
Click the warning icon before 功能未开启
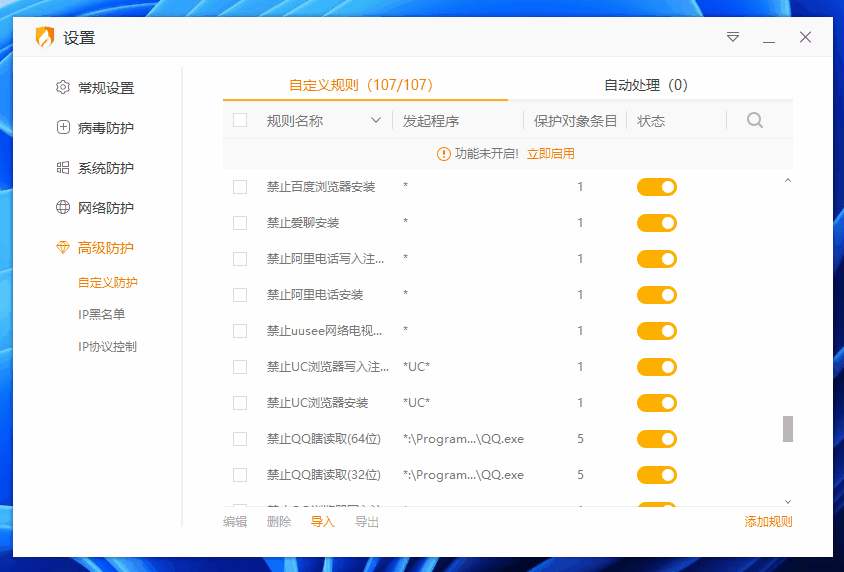pyautogui.click(x=443, y=154)
